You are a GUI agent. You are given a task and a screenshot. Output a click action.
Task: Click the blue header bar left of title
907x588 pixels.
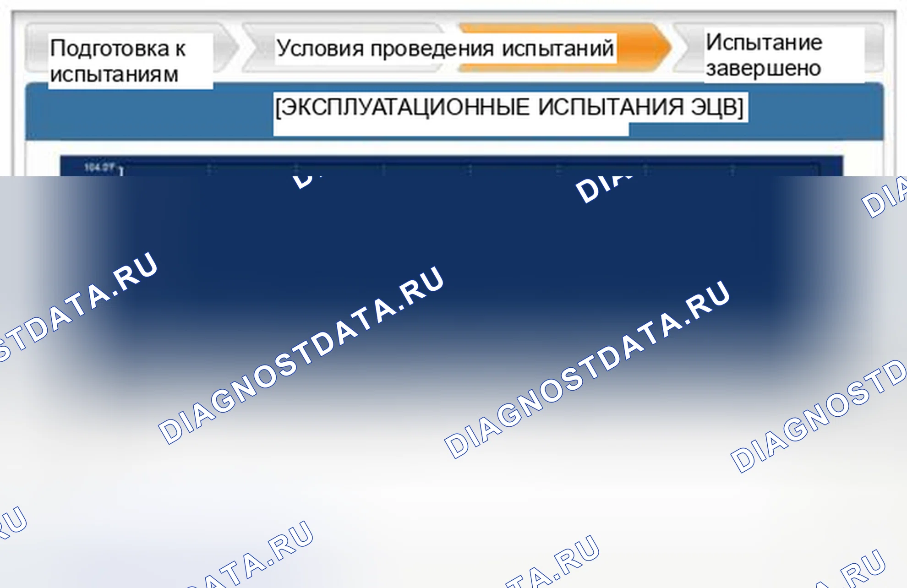(x=149, y=112)
